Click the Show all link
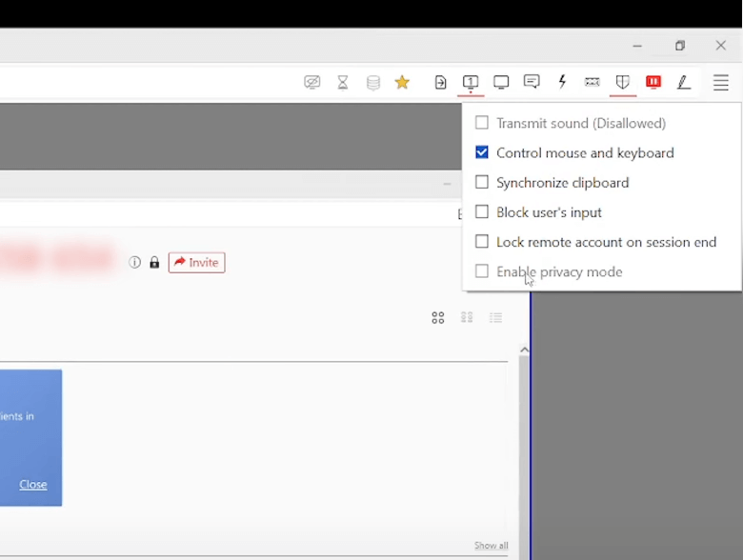Image resolution: width=743 pixels, height=560 pixels. click(491, 546)
